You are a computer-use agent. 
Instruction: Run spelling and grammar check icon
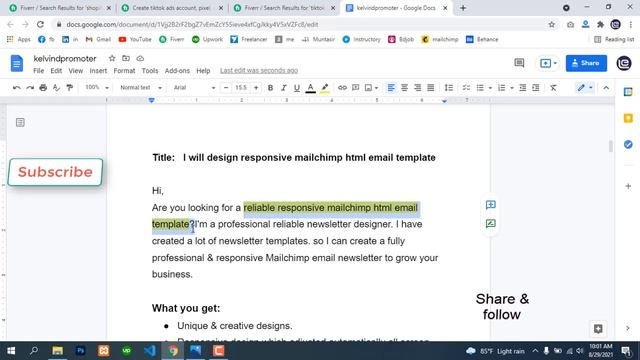[x=56, y=88]
